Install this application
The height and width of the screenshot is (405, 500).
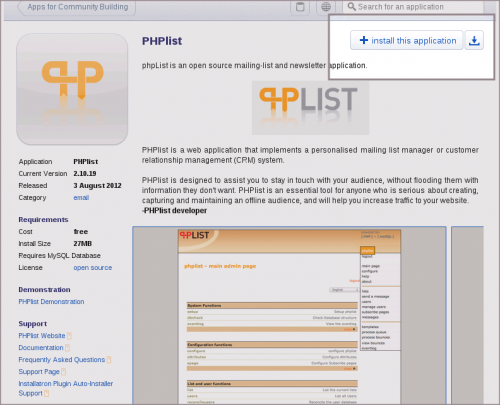407,40
